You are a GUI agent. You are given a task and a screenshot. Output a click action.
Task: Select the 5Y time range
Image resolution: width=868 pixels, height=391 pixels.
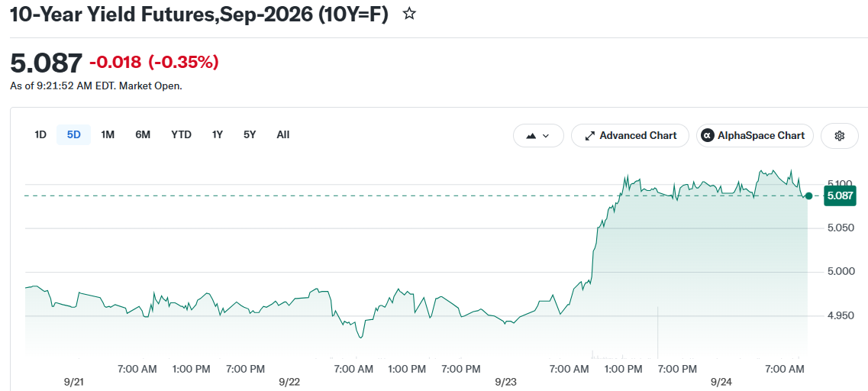coord(250,134)
